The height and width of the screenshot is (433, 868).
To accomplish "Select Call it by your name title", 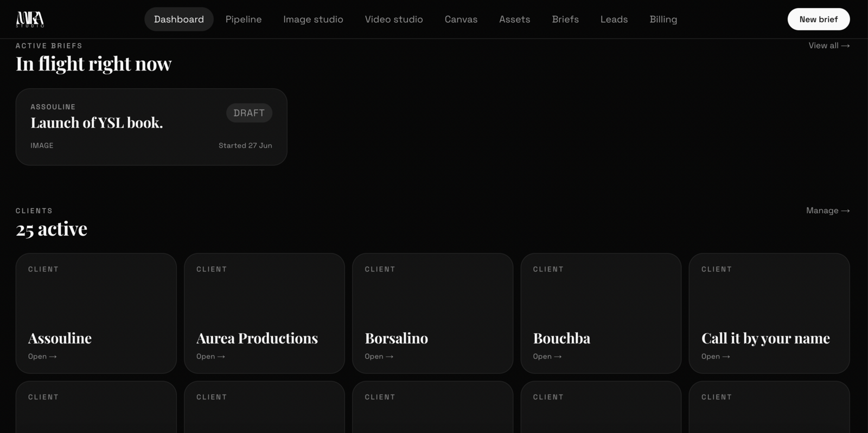I will 765,338.
